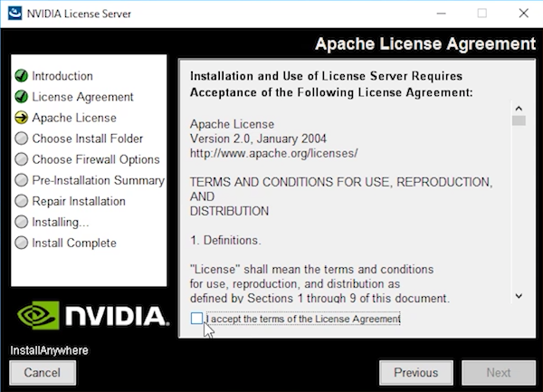Click the NVIDIA License Server title text
Image resolution: width=543 pixels, height=392 pixels.
[x=79, y=14]
